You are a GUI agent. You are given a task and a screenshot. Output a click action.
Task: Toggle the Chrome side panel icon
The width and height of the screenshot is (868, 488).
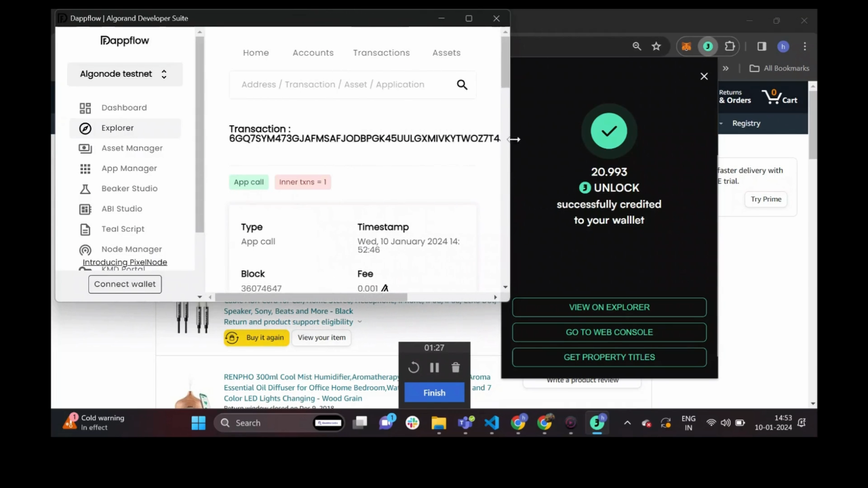[762, 46]
